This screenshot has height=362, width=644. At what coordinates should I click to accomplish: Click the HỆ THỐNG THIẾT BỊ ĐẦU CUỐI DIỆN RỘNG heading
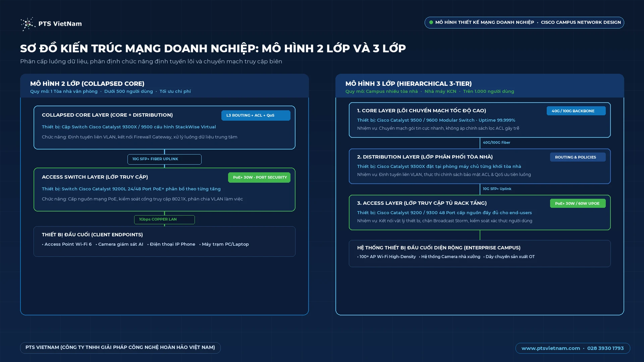pos(439,248)
